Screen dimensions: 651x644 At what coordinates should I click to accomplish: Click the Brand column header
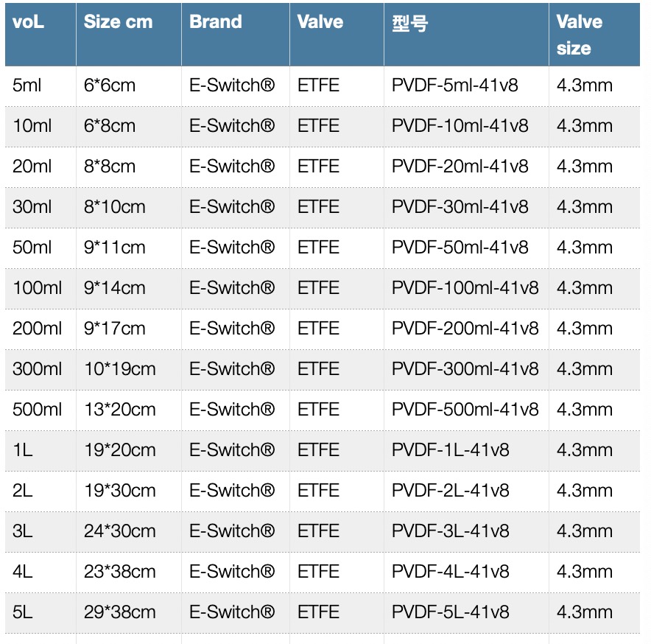(x=215, y=22)
